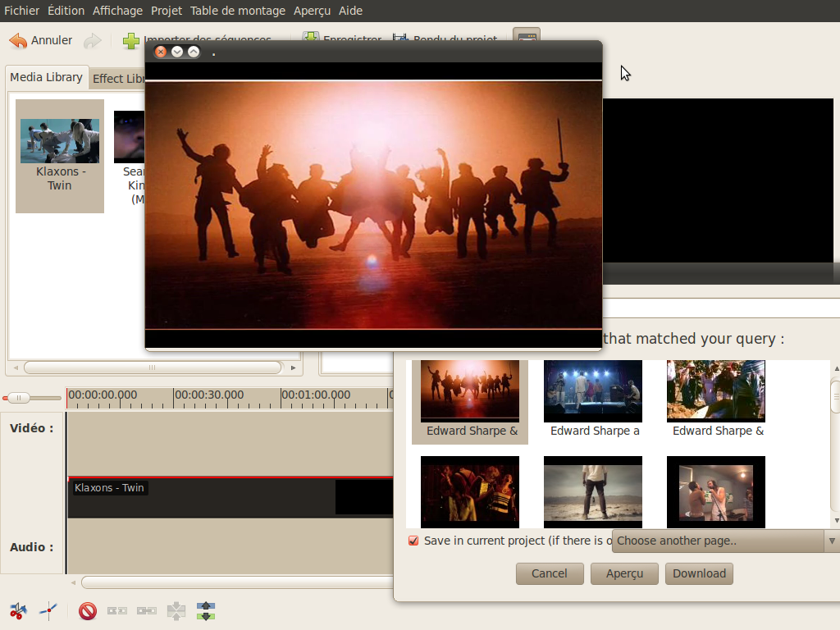Click the search results vertical scrollbar
Screen dimensions: 840x630
[x=836, y=396]
